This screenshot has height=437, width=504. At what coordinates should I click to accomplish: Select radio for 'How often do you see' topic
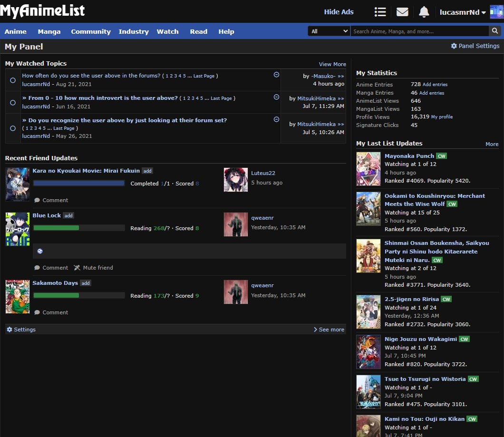pyautogui.click(x=12, y=80)
